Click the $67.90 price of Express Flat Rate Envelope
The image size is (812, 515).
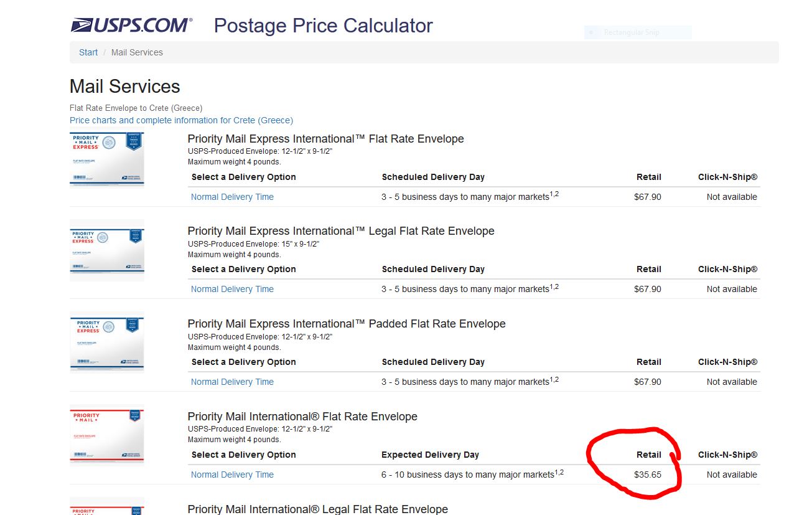point(648,197)
